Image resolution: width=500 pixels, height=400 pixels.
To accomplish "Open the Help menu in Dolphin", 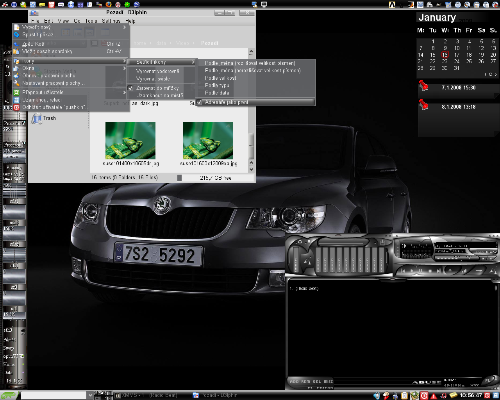I will click(131, 21).
